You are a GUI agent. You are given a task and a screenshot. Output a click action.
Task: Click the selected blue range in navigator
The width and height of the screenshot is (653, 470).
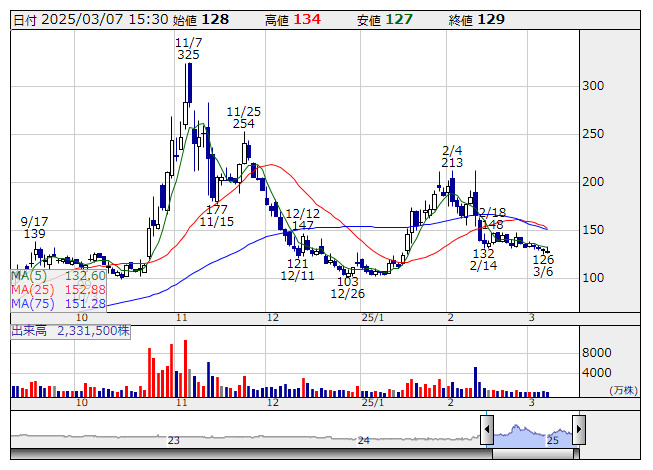532,433
